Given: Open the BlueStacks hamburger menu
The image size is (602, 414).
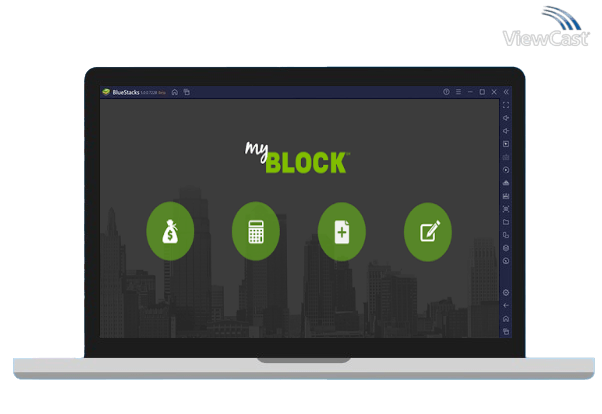Looking at the screenshot, I should tap(458, 92).
